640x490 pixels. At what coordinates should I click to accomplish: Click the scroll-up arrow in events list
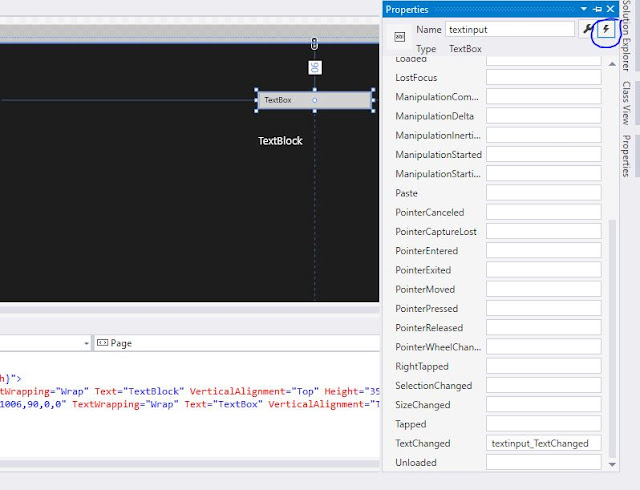pyautogui.click(x=612, y=64)
